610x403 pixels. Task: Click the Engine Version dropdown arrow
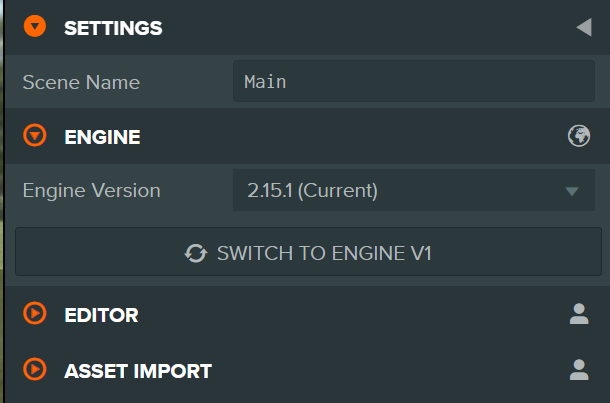[572, 191]
